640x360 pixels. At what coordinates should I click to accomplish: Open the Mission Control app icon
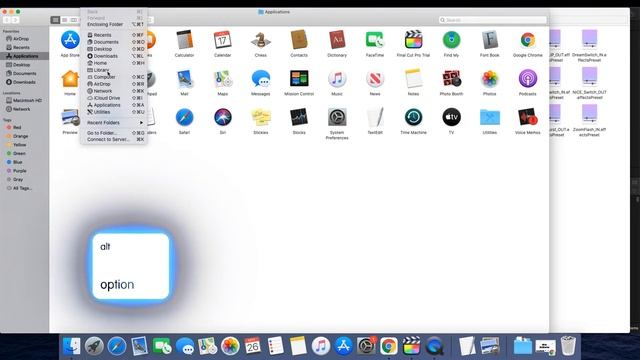[299, 79]
